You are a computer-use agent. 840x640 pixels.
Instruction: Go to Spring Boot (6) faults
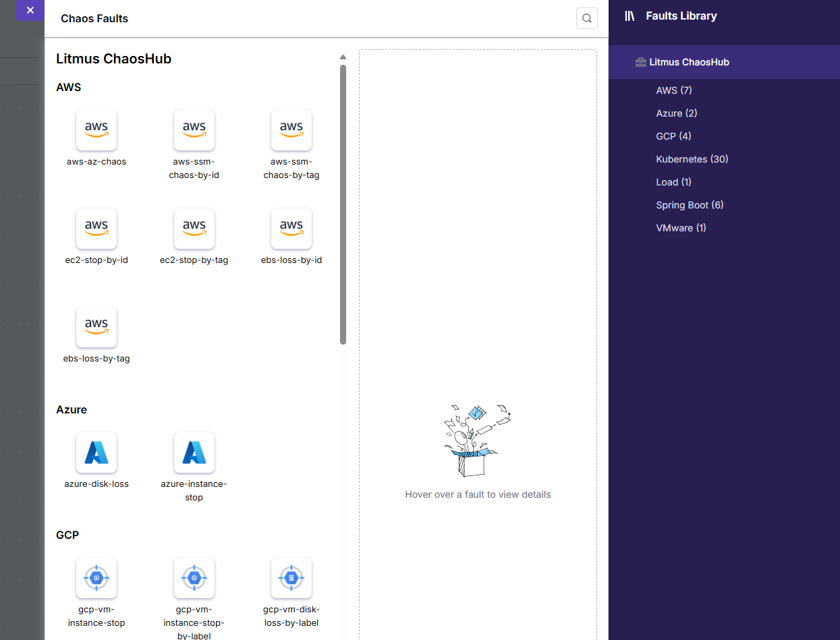click(690, 205)
